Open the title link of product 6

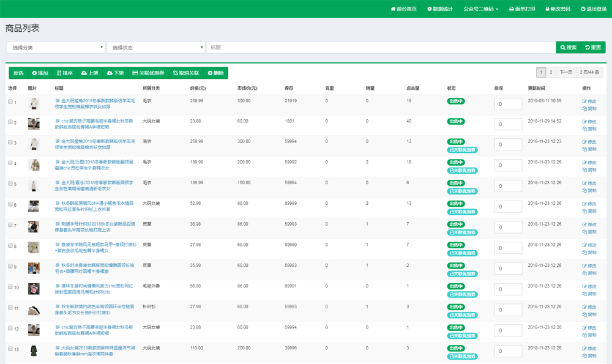click(x=94, y=206)
